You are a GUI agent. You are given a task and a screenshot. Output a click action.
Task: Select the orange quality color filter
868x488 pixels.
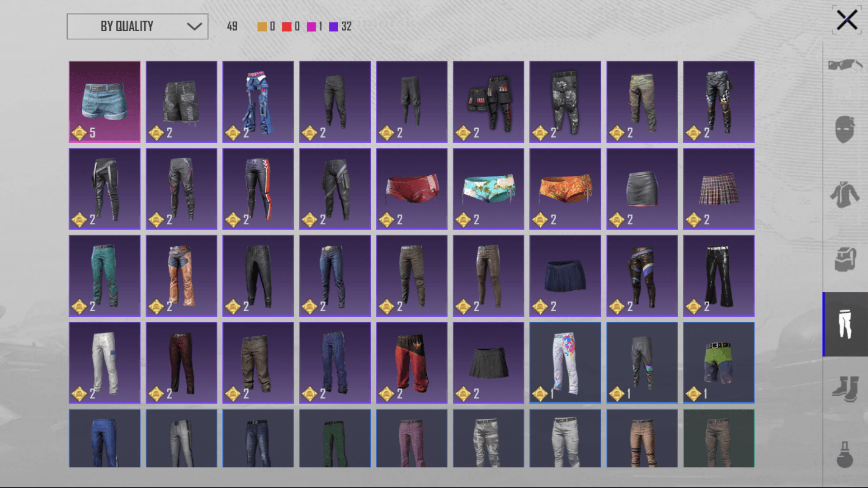262,27
